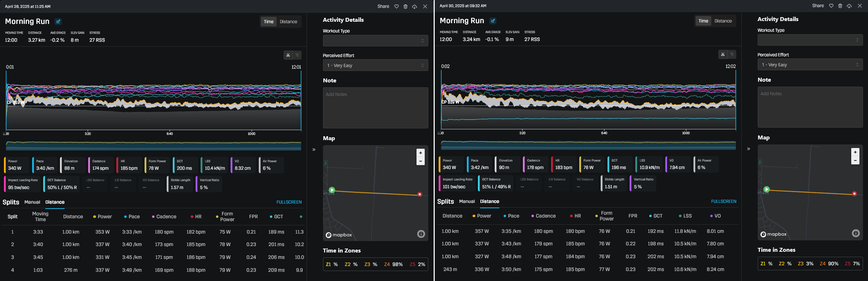Click Share in the April 28 window

pos(383,6)
